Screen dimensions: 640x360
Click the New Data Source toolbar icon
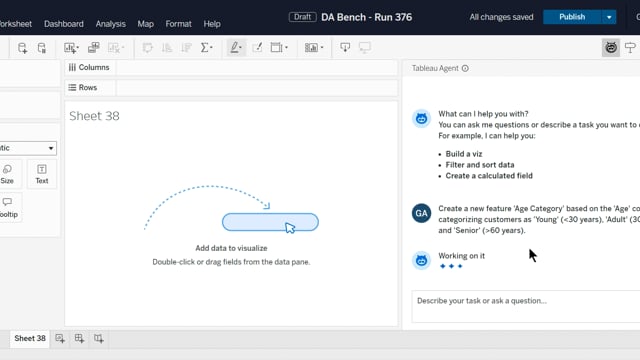point(22,48)
